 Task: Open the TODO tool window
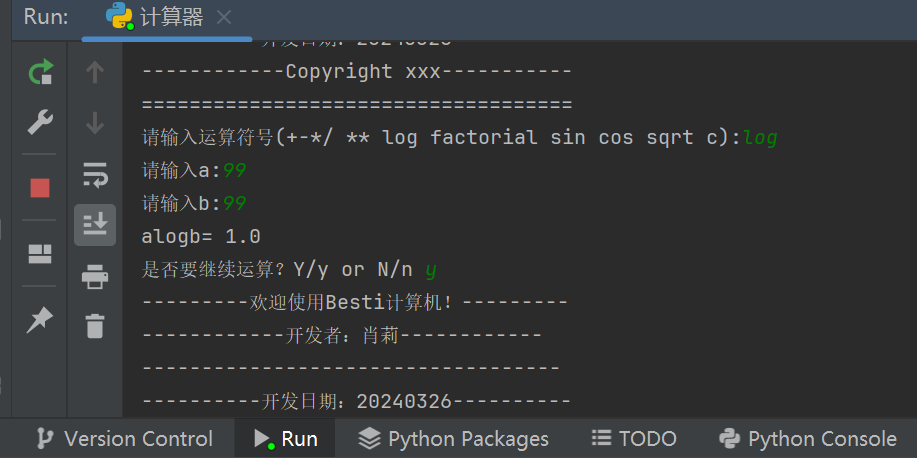coord(634,439)
